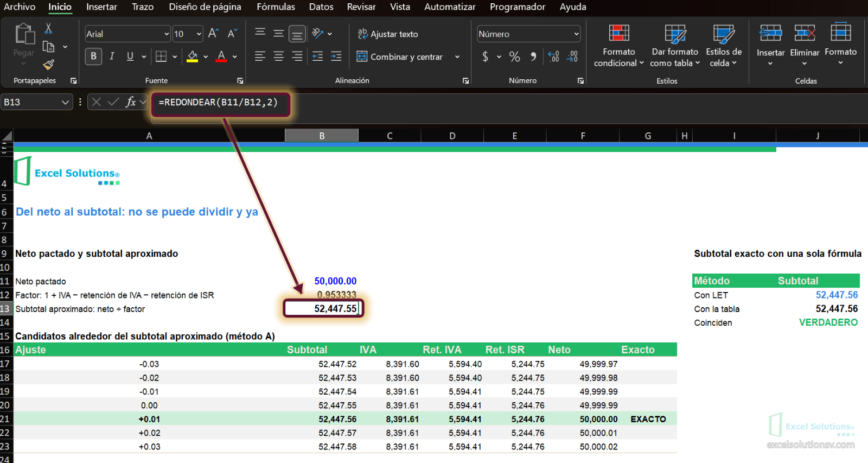Toggle bottom vertical alignment
868x463 pixels.
[297, 34]
